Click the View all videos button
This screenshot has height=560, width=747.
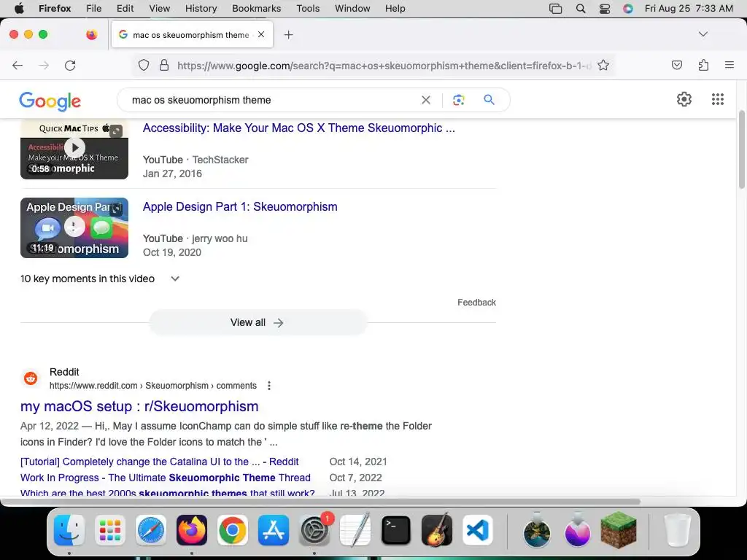tap(258, 322)
